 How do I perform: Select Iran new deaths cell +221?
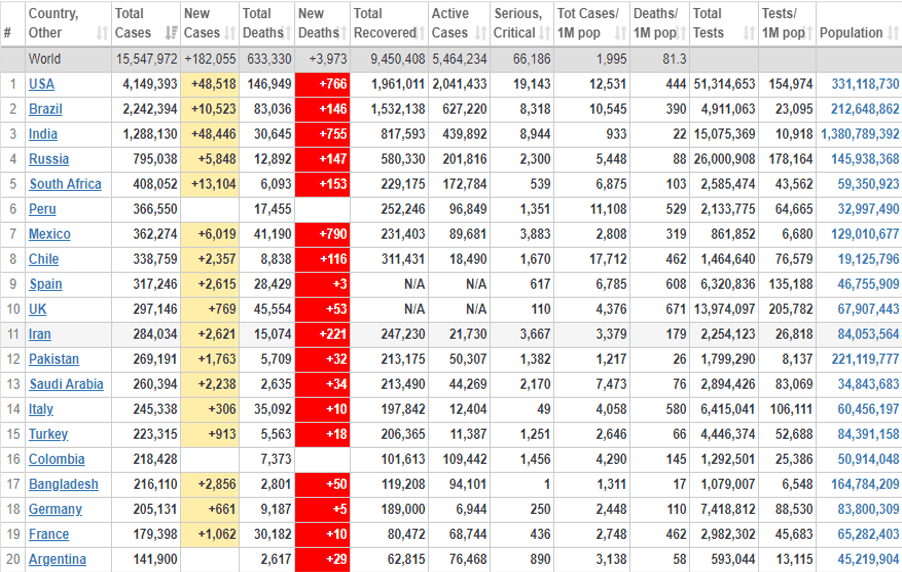coord(323,334)
